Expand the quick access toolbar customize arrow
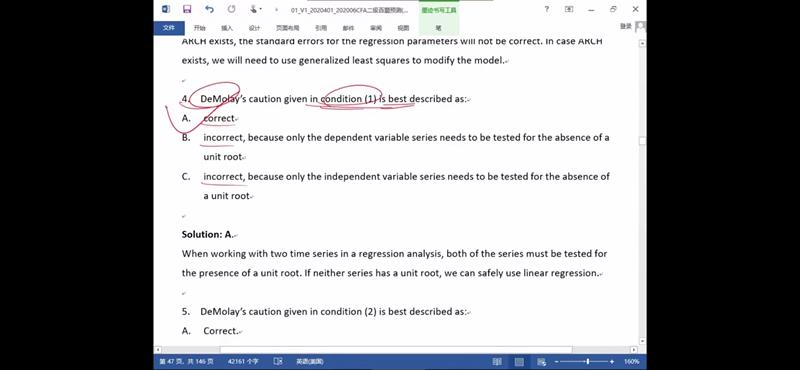800x370 pixels. [x=277, y=10]
